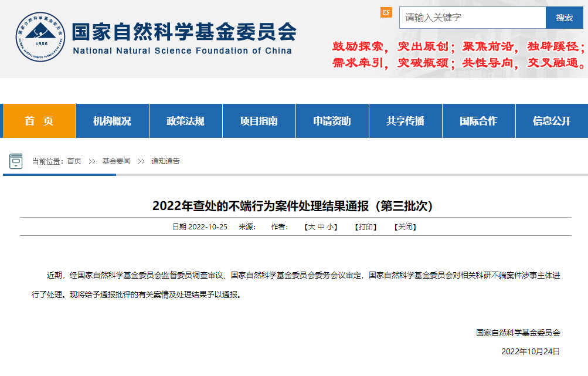The height and width of the screenshot is (376, 588).
Task: Open the 项目指南 navigation menu
Action: (x=259, y=121)
